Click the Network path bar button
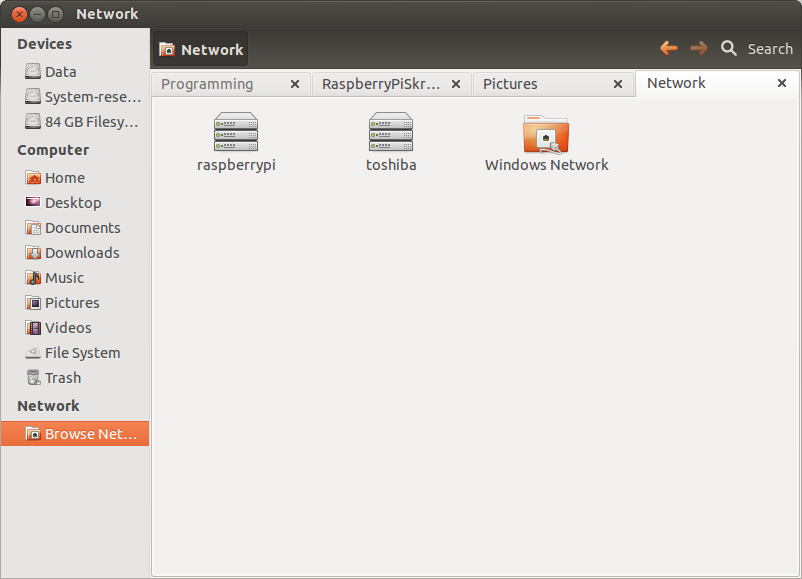Viewport: 802px width, 579px height. point(200,49)
